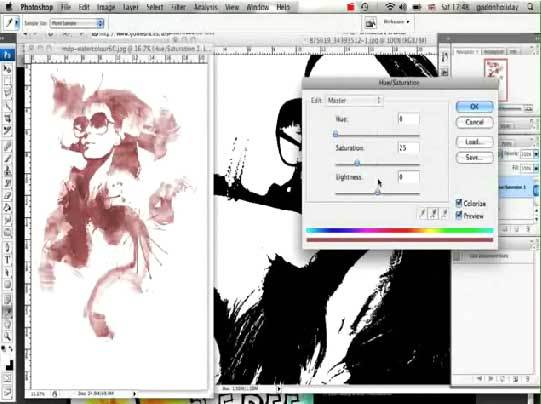Open the Edit: Master dropdown

(354, 100)
